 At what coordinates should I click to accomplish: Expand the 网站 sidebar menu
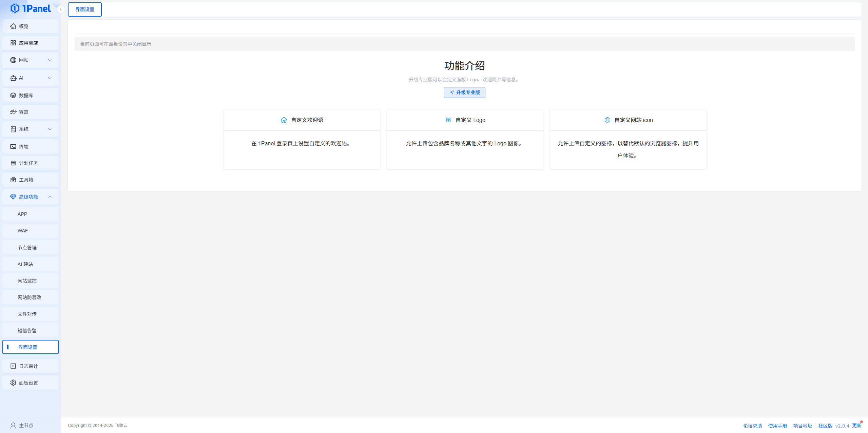click(30, 60)
